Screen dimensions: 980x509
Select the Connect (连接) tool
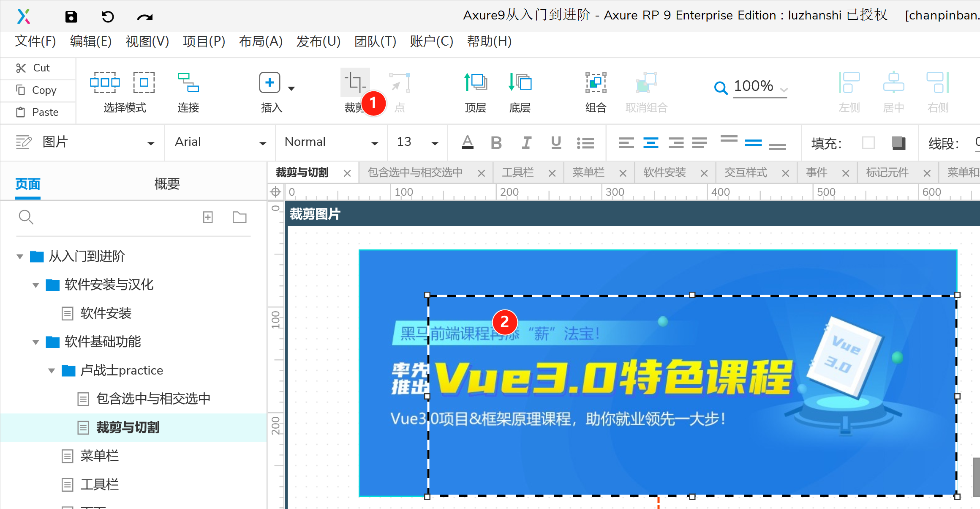(x=188, y=83)
